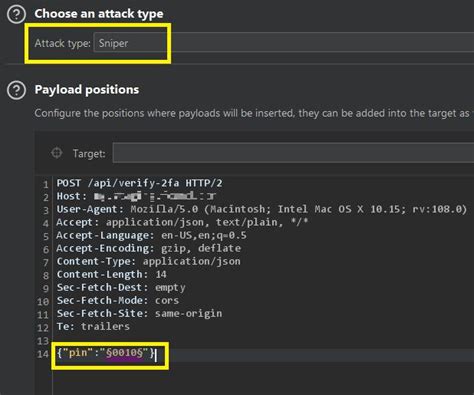Viewport: 474px width, 395px height.
Task: Select the pin payload marker §0010§
Action: coord(124,353)
